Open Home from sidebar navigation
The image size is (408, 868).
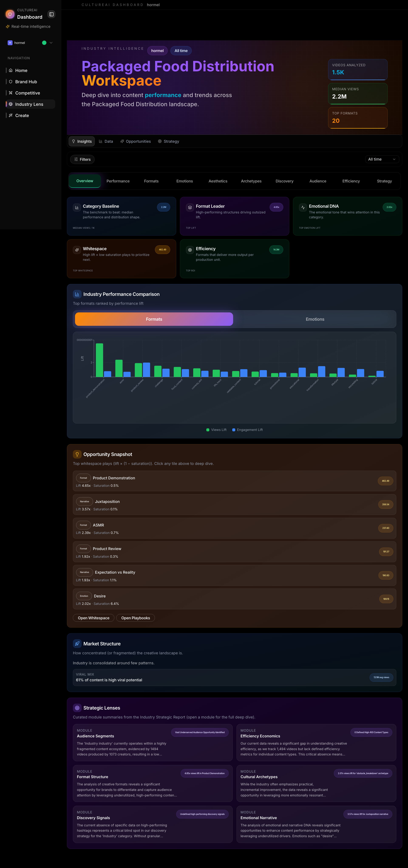21,71
